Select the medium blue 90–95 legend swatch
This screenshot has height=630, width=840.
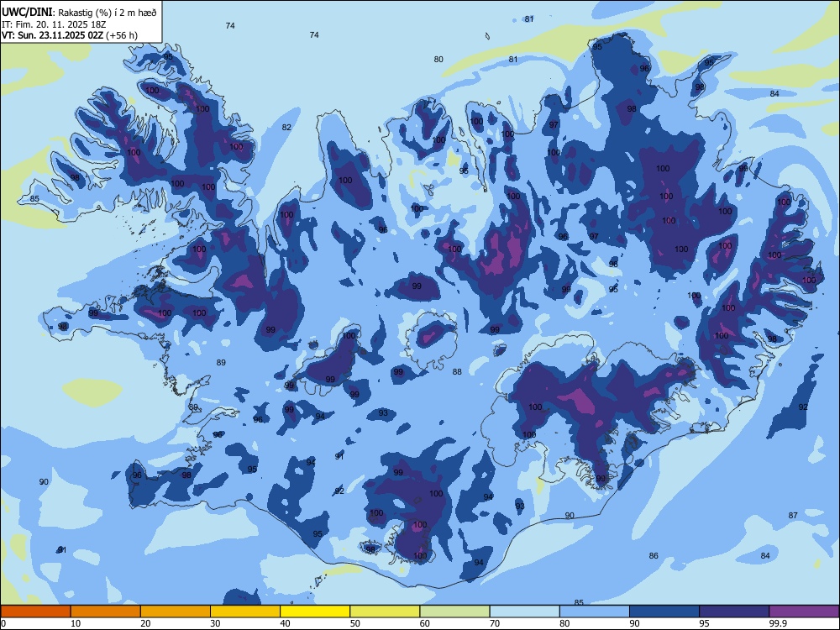point(664,612)
